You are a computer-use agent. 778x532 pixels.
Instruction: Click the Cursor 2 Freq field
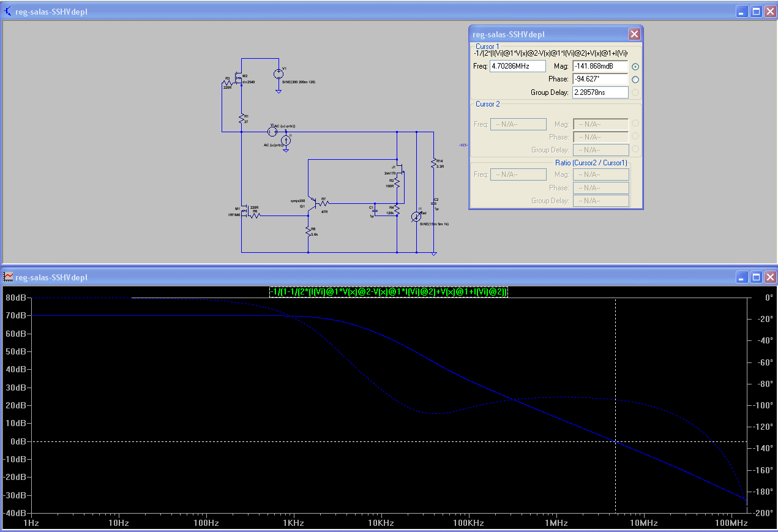[518, 124]
